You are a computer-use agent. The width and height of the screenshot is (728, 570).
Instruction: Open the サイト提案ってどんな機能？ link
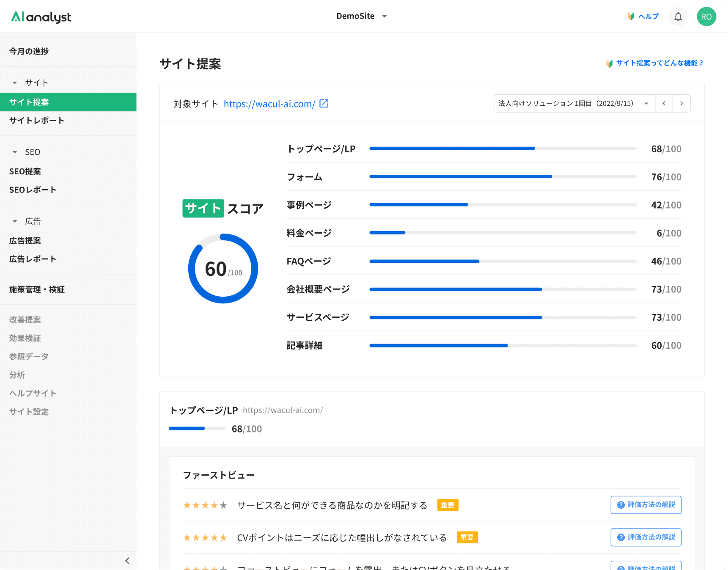tap(655, 63)
